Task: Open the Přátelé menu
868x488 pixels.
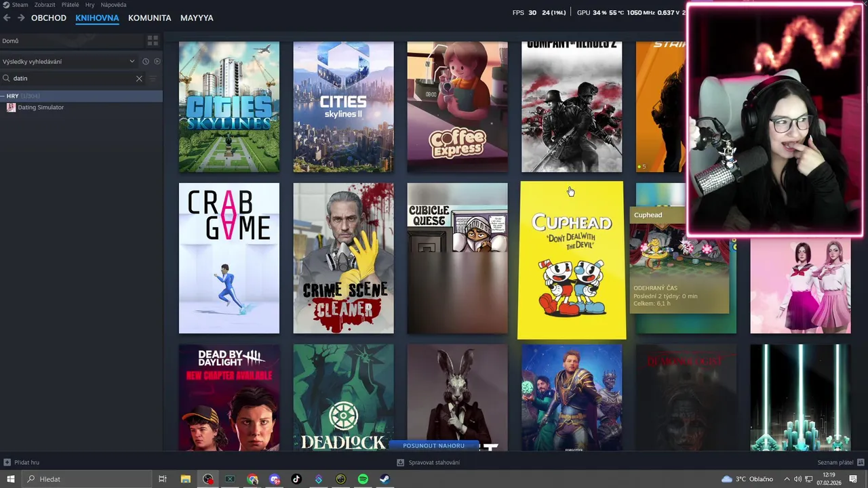Action: tap(70, 5)
